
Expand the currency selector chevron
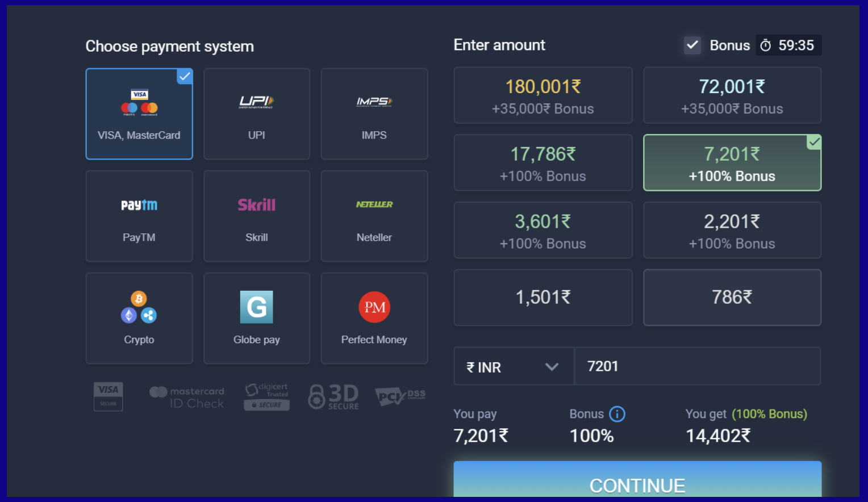click(552, 366)
